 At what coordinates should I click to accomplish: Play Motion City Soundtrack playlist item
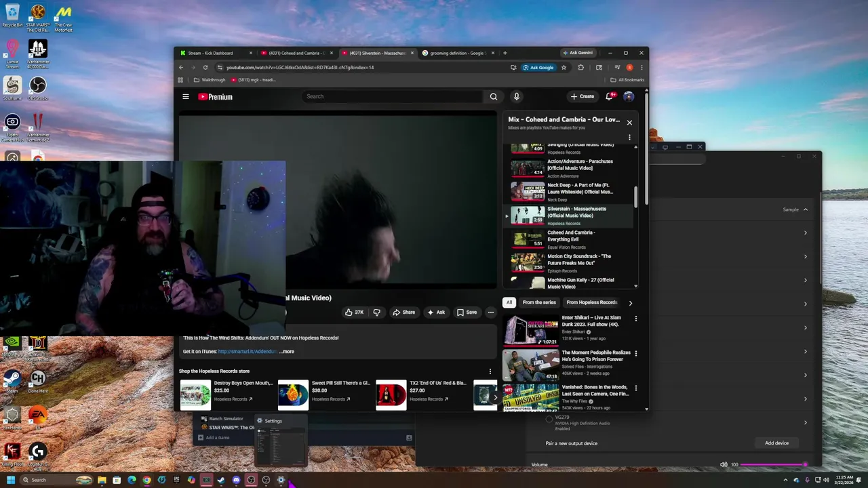coord(572,263)
